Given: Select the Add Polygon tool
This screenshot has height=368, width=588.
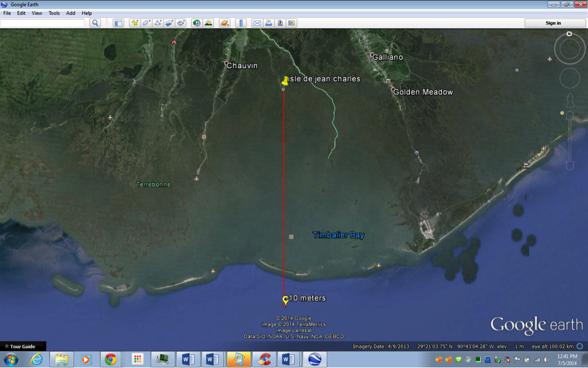Looking at the screenshot, I should [x=146, y=23].
